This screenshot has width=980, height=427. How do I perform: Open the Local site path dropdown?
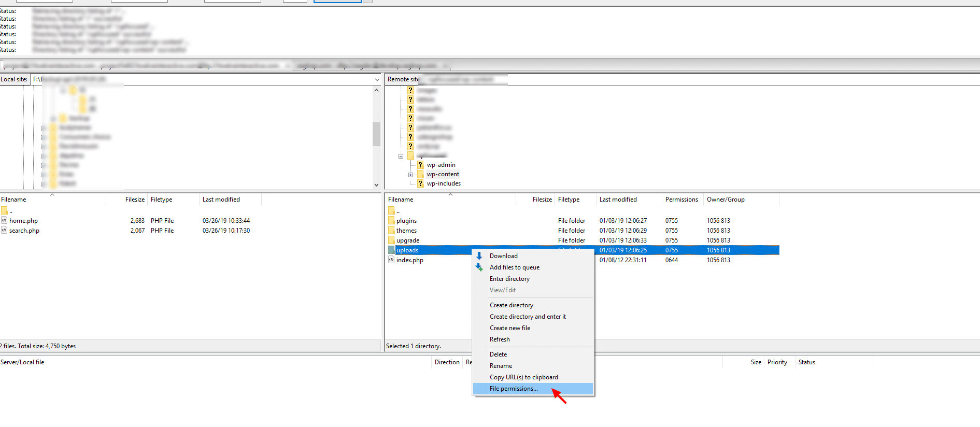point(377,79)
